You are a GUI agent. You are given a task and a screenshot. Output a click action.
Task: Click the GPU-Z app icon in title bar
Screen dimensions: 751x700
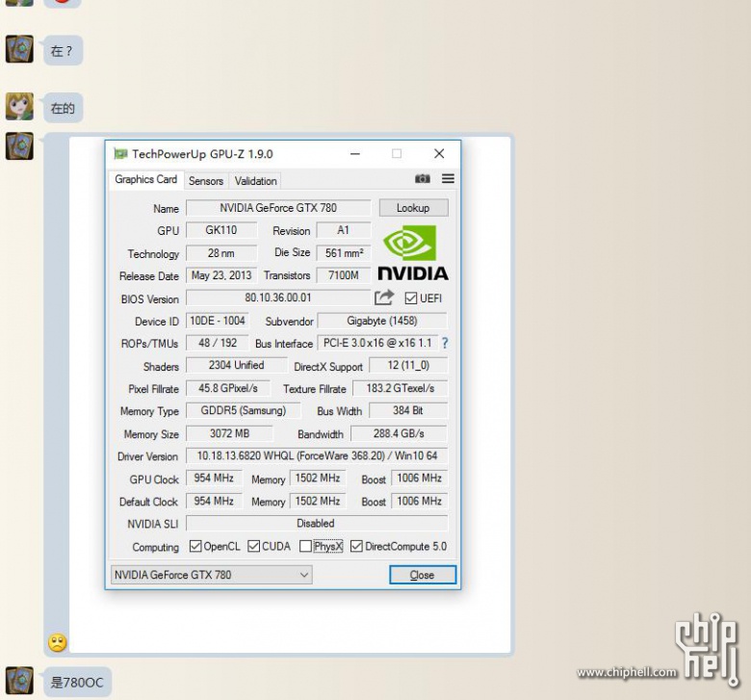click(120, 154)
